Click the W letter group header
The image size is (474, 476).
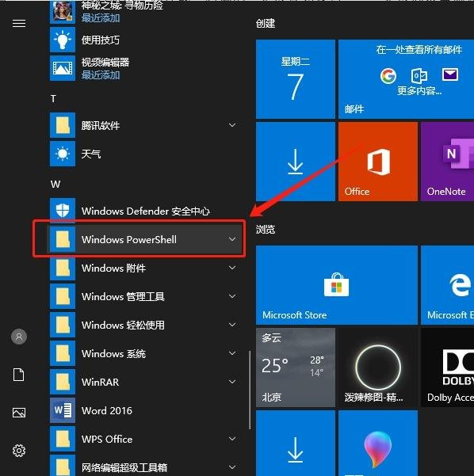click(55, 184)
